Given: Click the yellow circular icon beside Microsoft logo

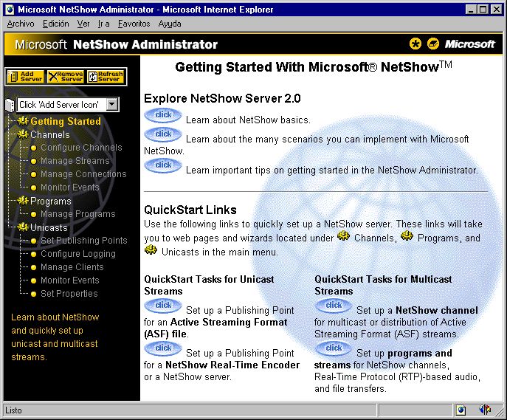Looking at the screenshot, I should (433, 44).
